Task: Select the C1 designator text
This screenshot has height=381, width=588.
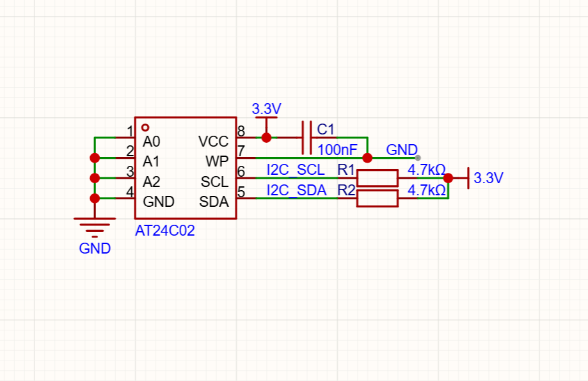Action: click(x=326, y=129)
